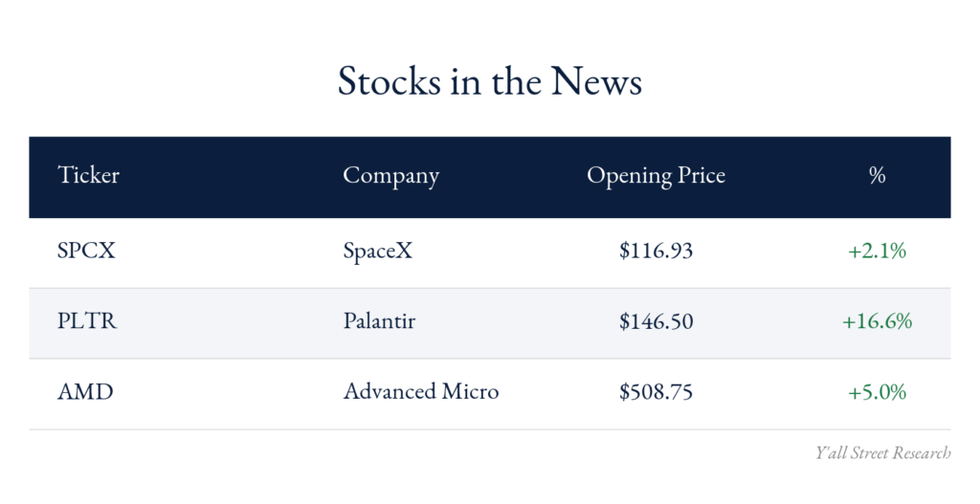Screen dimensions: 980x504
Task: Select the PLTR ticker cell
Action: [x=87, y=321]
